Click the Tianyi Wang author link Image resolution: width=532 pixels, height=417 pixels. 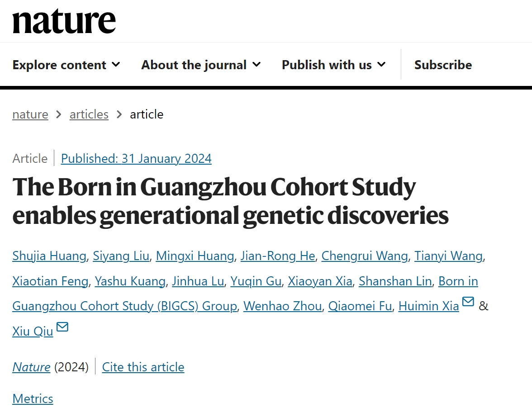pyautogui.click(x=449, y=256)
